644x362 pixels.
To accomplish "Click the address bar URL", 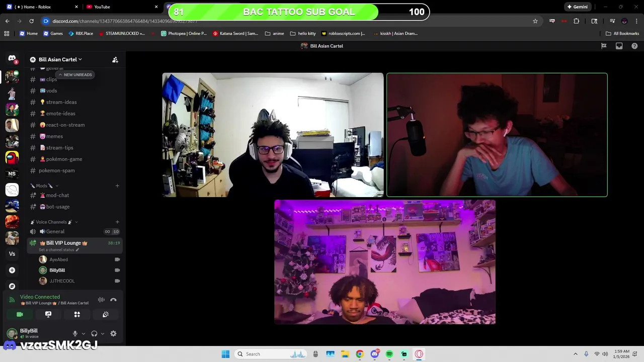I will click(125, 21).
